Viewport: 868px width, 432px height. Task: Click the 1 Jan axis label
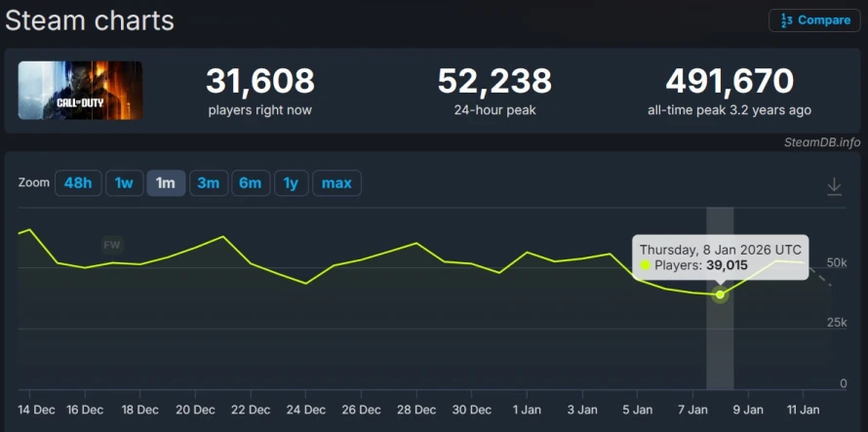527,410
